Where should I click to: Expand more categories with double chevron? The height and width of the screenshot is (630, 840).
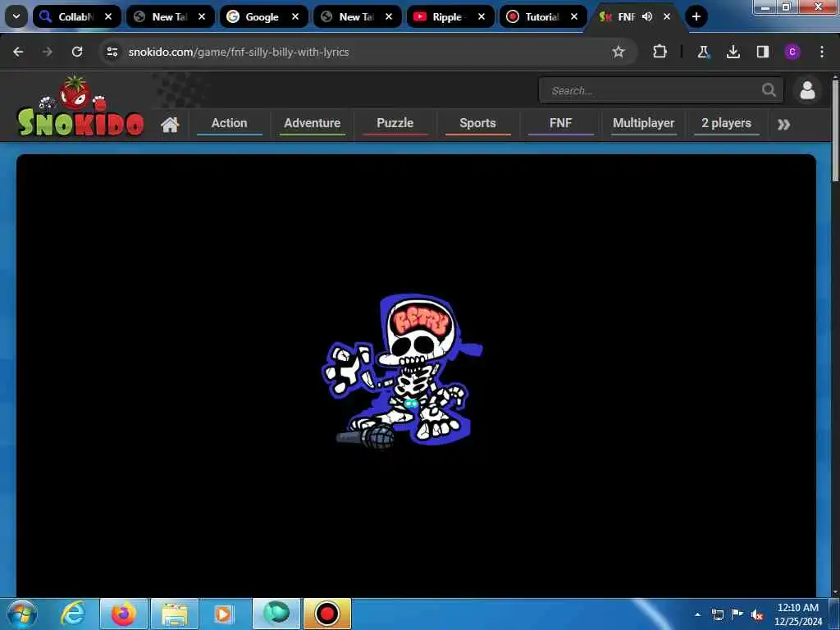tap(783, 125)
